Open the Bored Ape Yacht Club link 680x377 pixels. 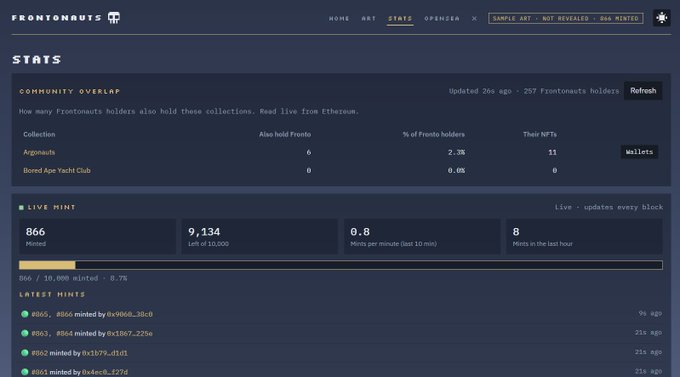coord(57,170)
